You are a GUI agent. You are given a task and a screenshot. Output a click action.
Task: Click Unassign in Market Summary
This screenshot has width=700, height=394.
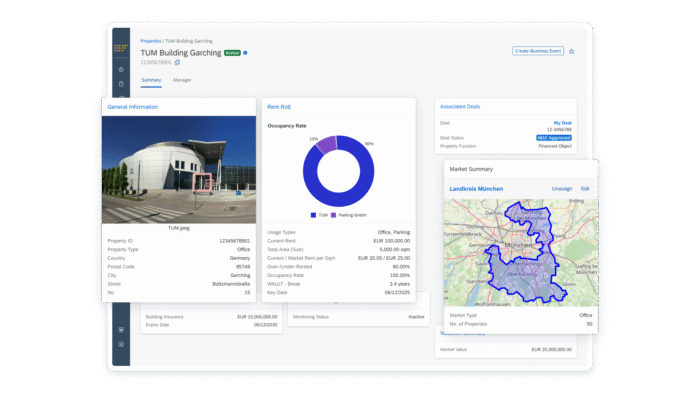click(x=562, y=189)
